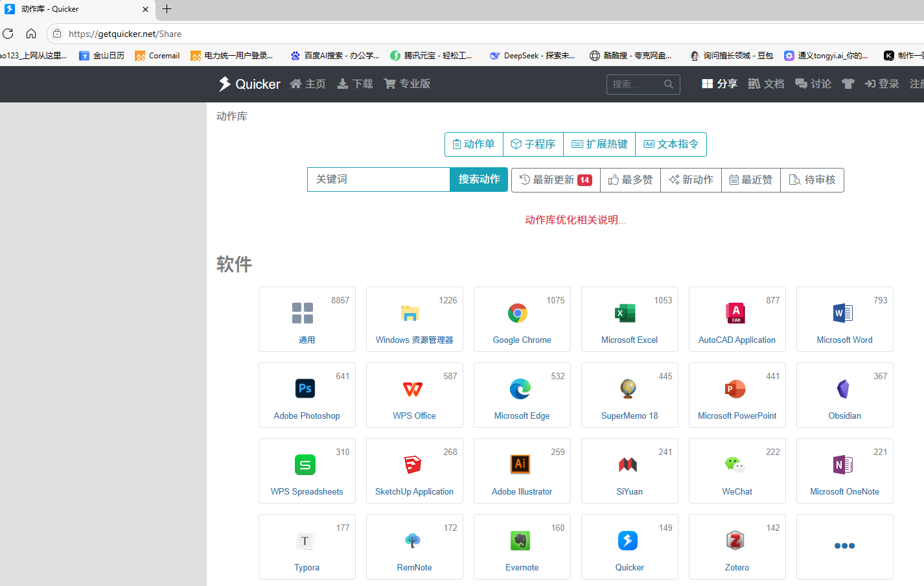Show 最新更新 actions list
This screenshot has width=924, height=586.
click(x=556, y=180)
